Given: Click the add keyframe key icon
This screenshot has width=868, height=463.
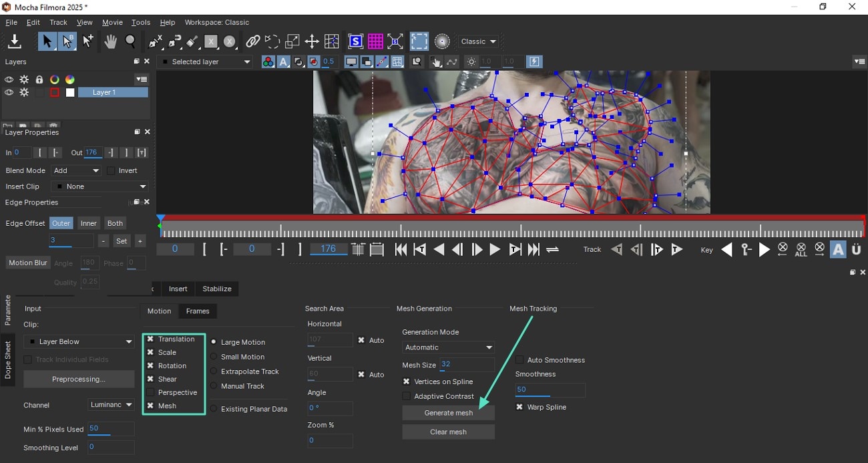Looking at the screenshot, I should click(746, 250).
